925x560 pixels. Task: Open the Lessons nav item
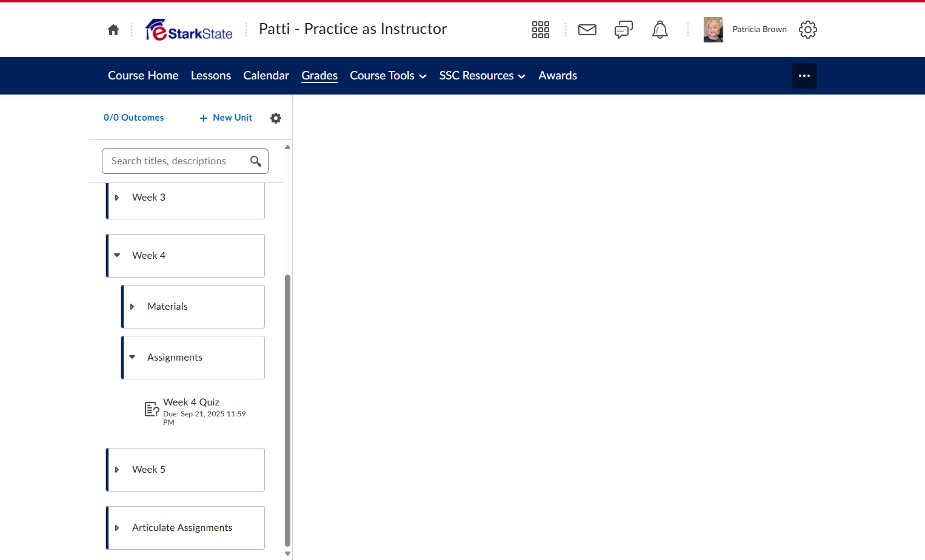(x=211, y=76)
